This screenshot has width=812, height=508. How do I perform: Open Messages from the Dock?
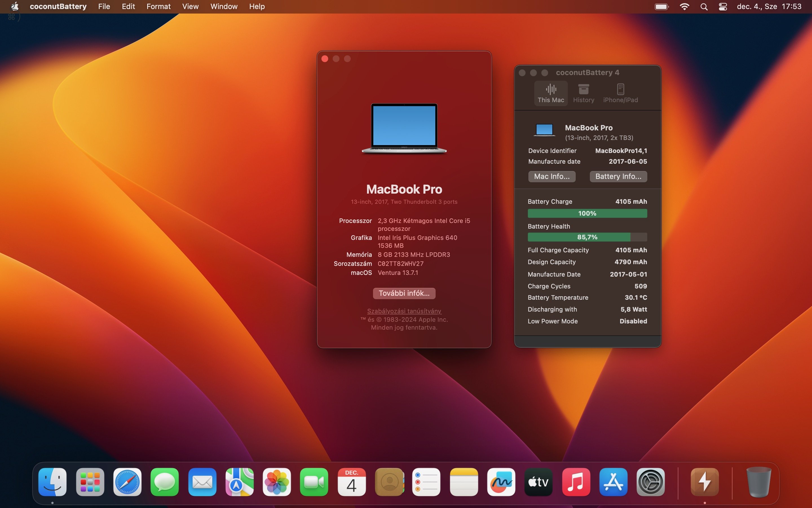click(x=165, y=482)
